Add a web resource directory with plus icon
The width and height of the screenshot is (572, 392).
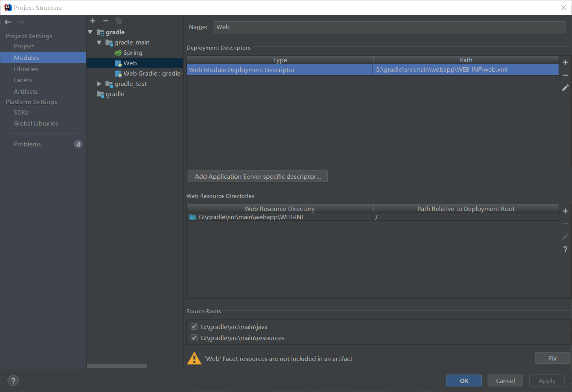565,211
